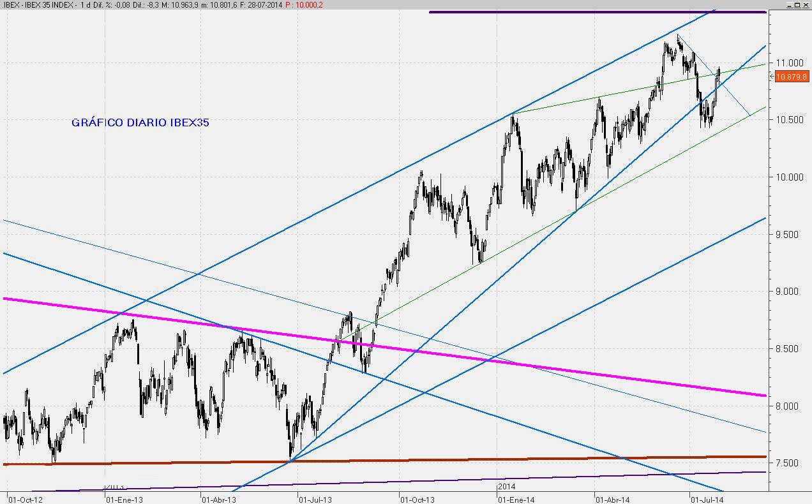Image resolution: width=812 pixels, height=504 pixels.
Task: Click the GRÁFICO DIARIO IBEX35 text annotation
Action: coord(140,122)
